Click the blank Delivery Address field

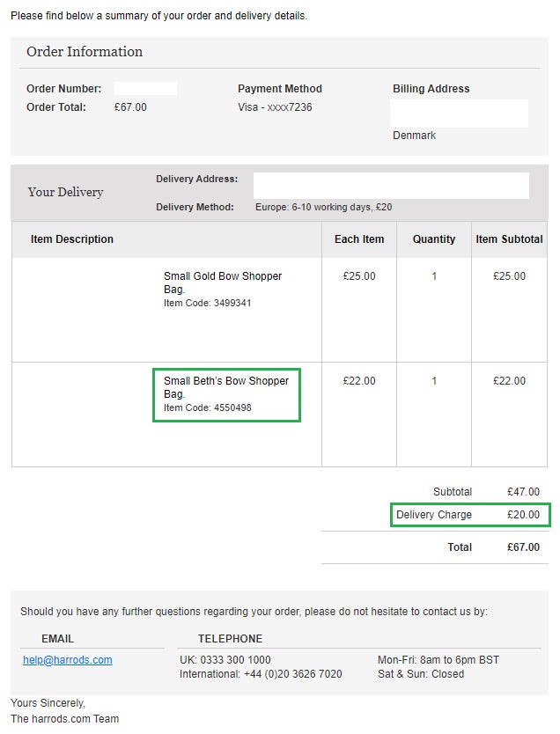(x=391, y=186)
